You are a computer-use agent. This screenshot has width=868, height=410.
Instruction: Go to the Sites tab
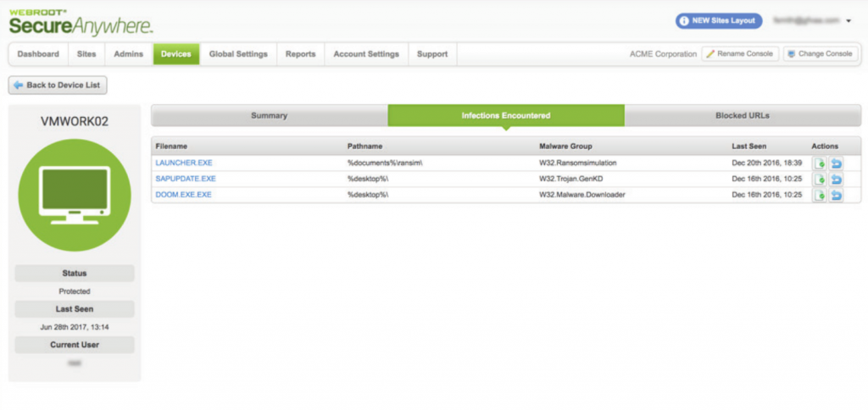[x=86, y=54]
